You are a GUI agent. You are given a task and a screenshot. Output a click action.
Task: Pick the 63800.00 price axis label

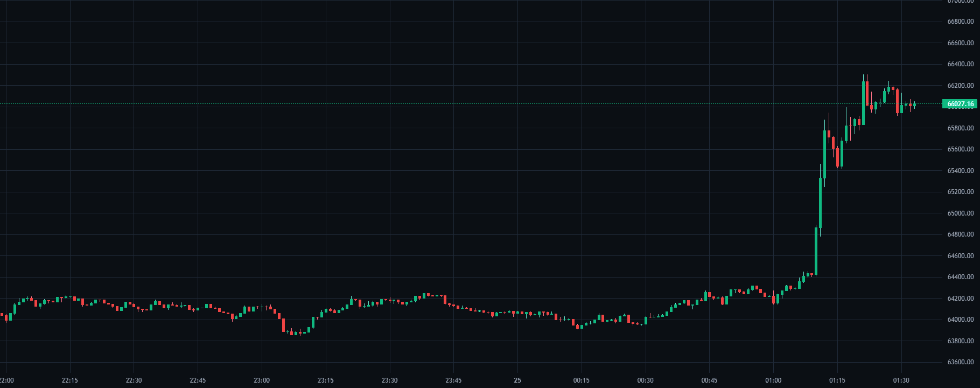pyautogui.click(x=961, y=341)
